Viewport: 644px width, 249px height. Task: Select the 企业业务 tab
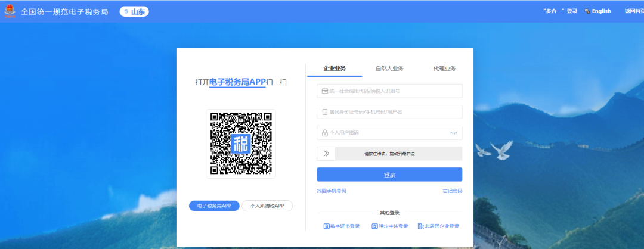tap(335, 69)
